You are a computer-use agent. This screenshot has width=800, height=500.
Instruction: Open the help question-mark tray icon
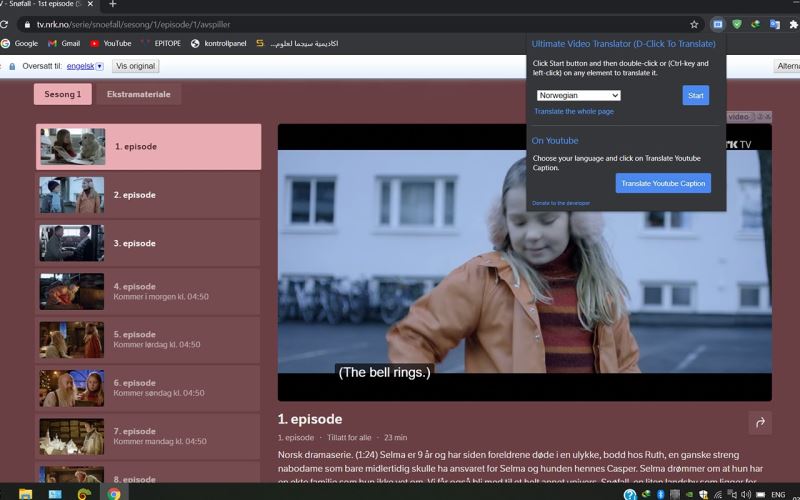(x=630, y=494)
